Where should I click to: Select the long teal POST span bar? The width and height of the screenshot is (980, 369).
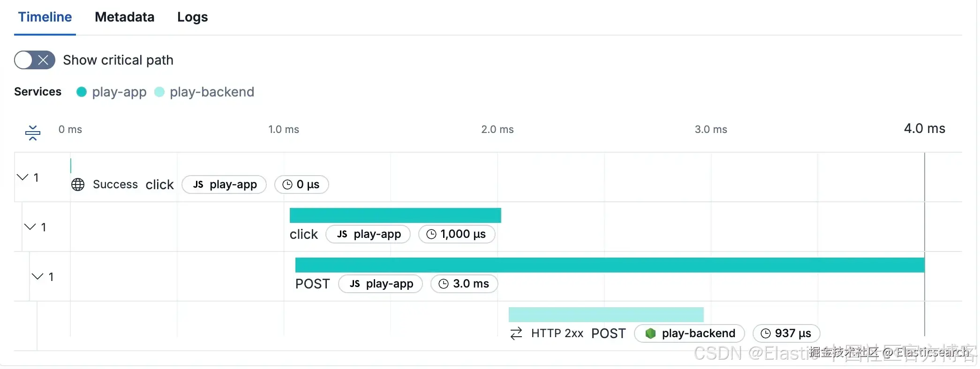coord(610,265)
